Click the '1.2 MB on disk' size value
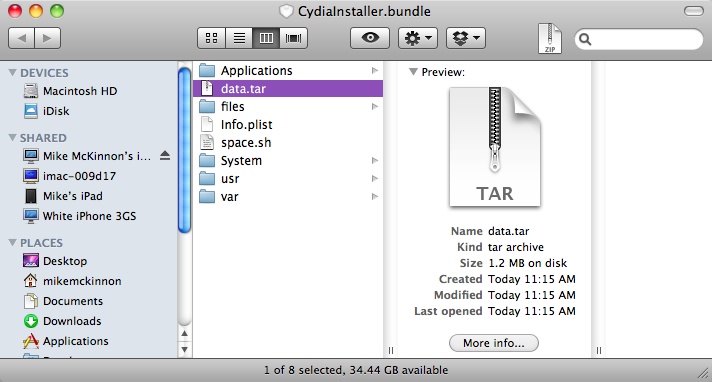 point(528,263)
